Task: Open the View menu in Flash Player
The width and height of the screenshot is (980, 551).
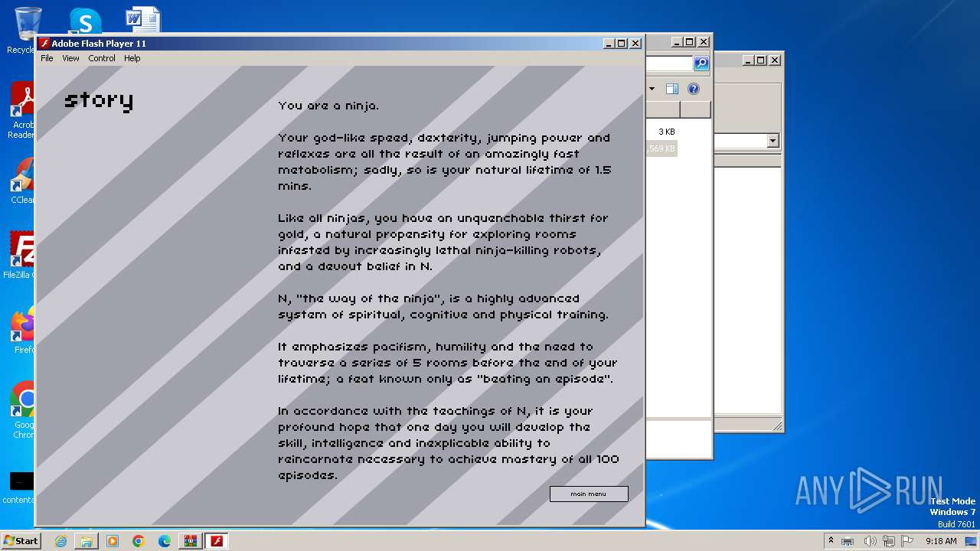Action: pyautogui.click(x=70, y=58)
